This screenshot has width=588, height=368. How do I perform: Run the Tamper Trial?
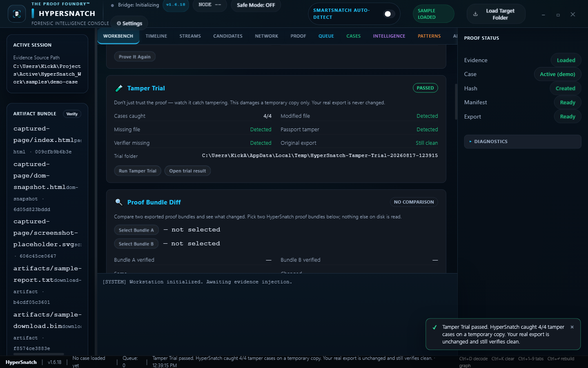pyautogui.click(x=138, y=171)
